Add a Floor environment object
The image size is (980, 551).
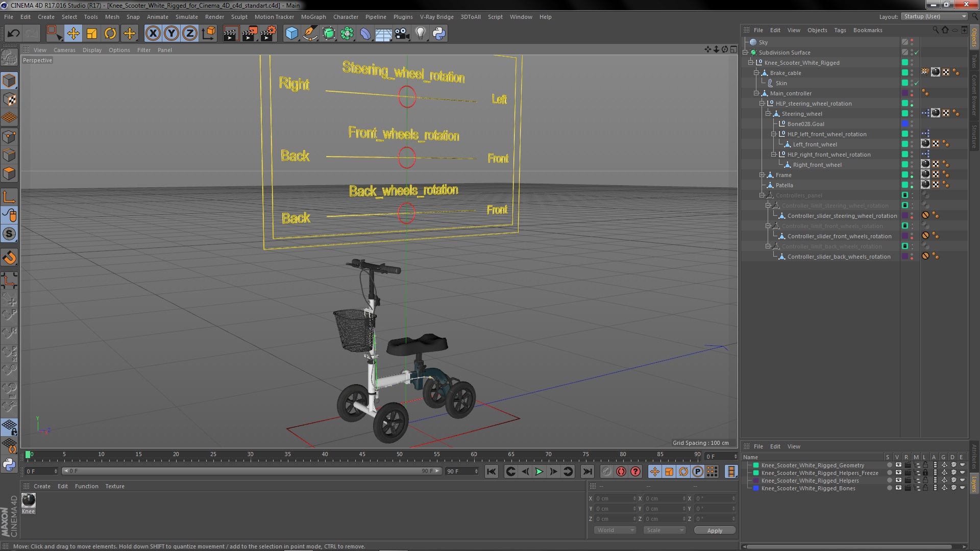coord(383,34)
